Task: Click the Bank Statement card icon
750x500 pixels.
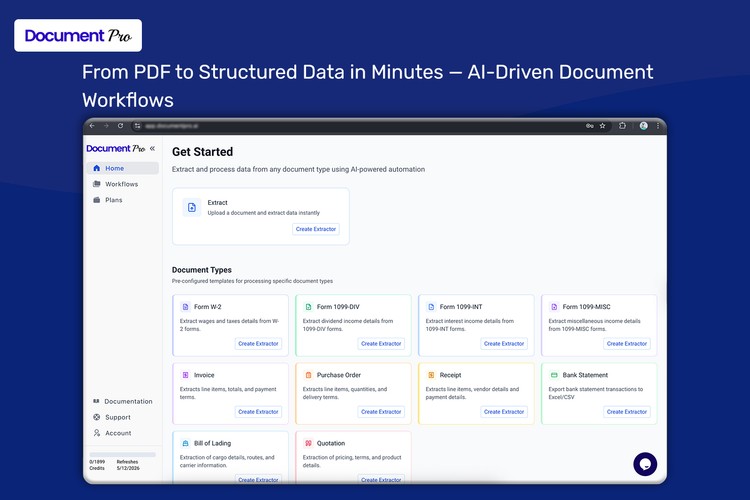Action: [x=554, y=375]
